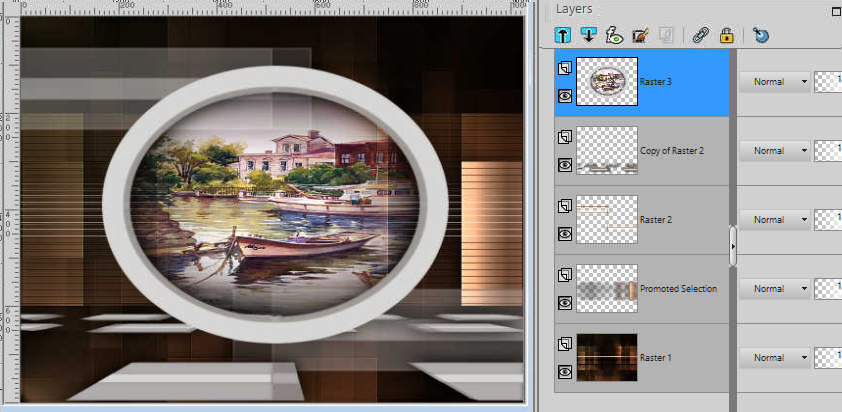Click the move layer down arrow icon

[589, 35]
